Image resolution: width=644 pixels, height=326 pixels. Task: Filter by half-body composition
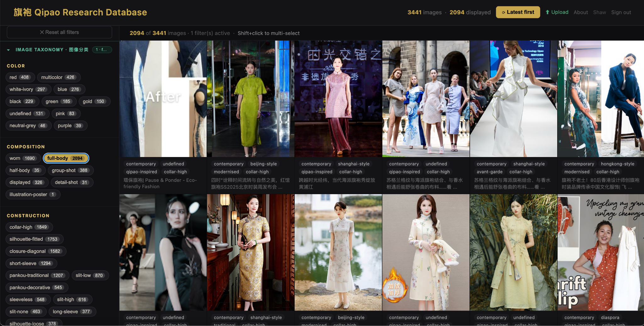point(25,170)
